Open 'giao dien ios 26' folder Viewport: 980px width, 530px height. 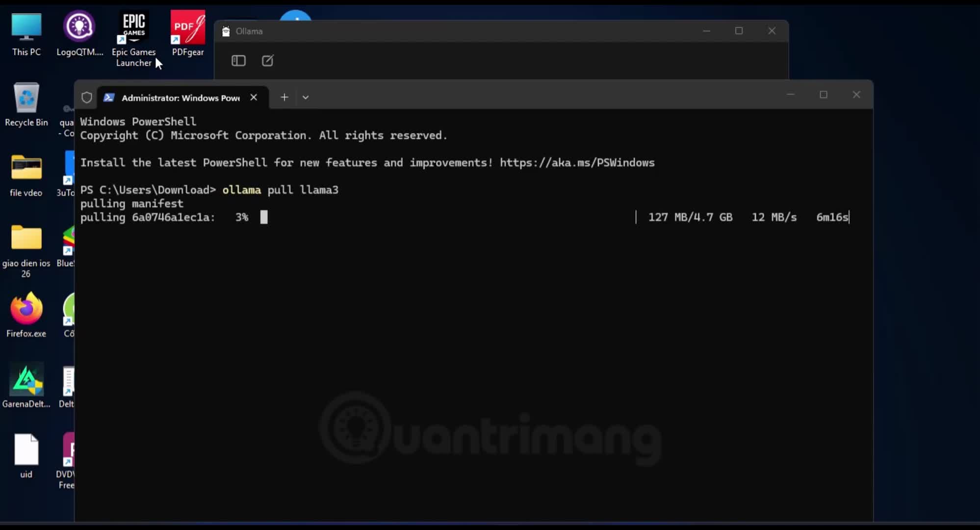click(x=26, y=251)
